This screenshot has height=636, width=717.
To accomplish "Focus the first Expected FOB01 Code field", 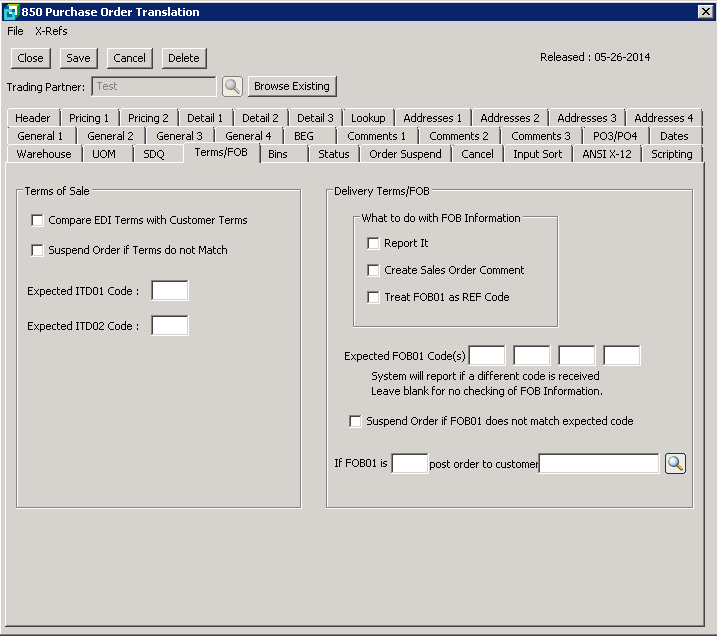I will (x=487, y=356).
